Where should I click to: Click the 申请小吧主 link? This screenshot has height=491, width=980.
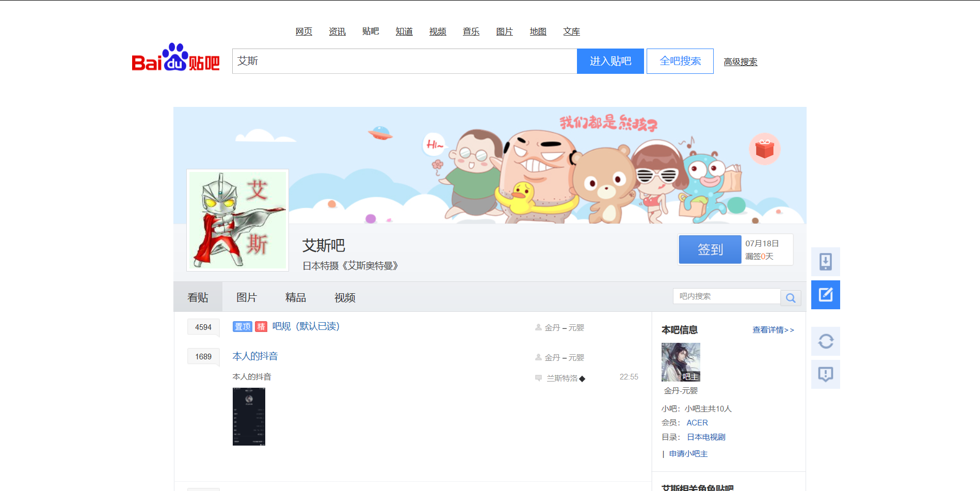tap(688, 454)
